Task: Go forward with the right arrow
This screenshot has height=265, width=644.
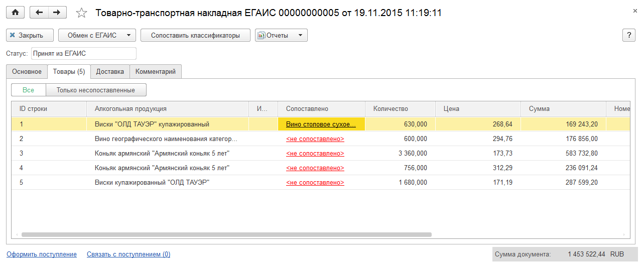Action: [x=57, y=13]
